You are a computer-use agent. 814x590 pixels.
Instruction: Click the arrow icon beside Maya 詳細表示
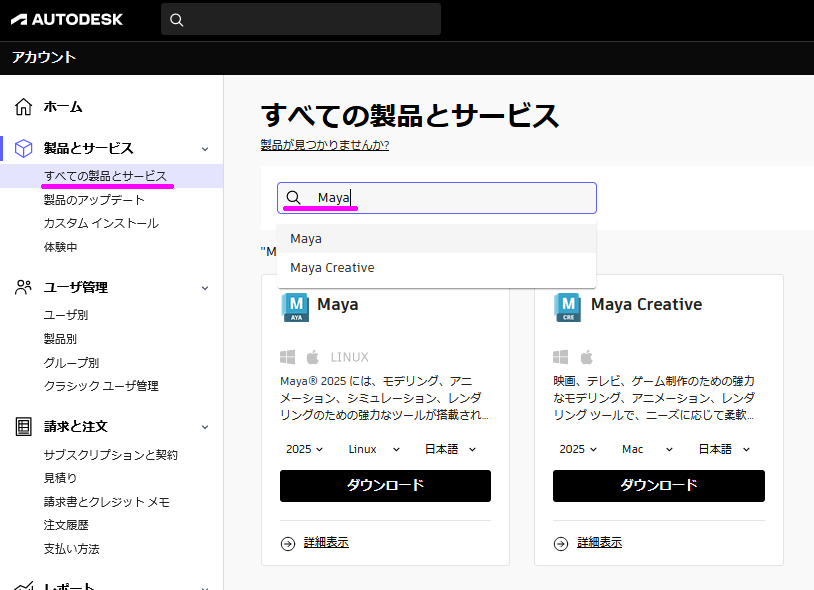pyautogui.click(x=288, y=543)
